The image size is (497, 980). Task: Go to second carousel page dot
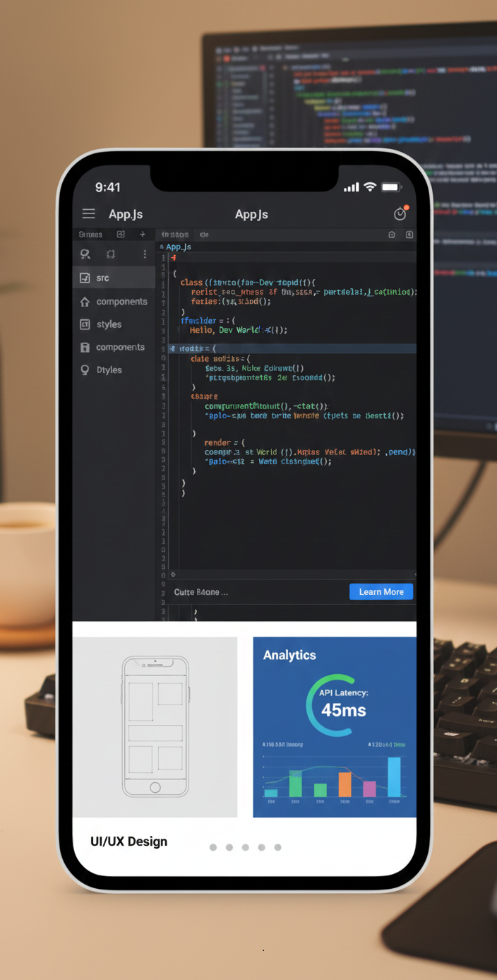pyautogui.click(x=229, y=847)
